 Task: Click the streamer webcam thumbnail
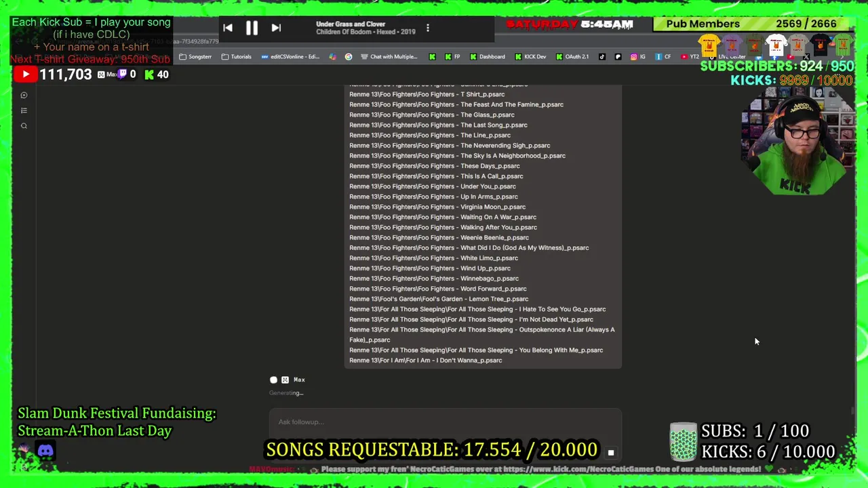click(x=797, y=142)
